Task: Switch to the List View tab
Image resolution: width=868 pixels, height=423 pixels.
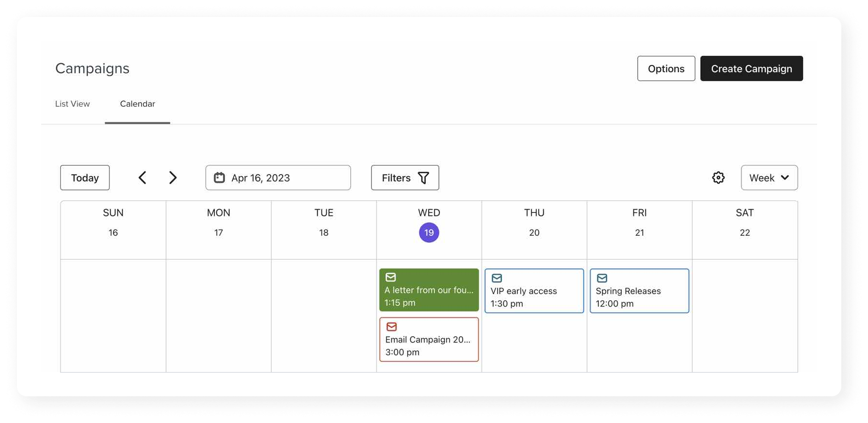Action: click(72, 103)
